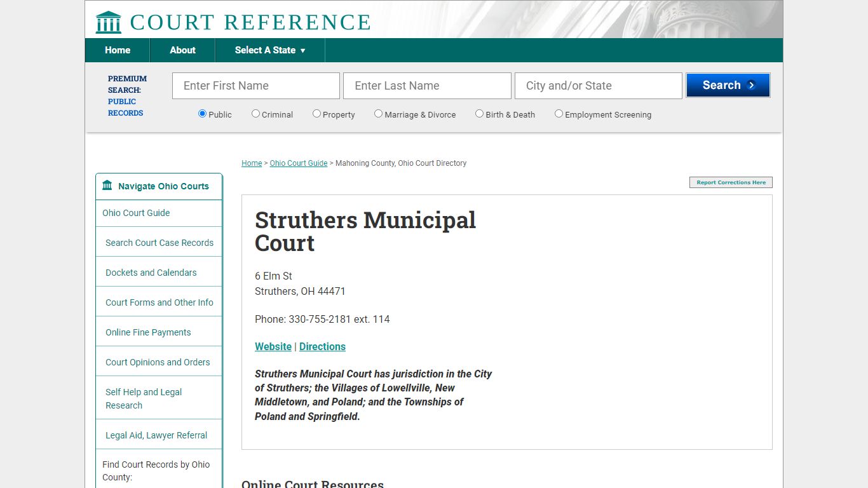Click Find Court Records by Ohio County text
Image resolution: width=868 pixels, height=488 pixels.
156,471
